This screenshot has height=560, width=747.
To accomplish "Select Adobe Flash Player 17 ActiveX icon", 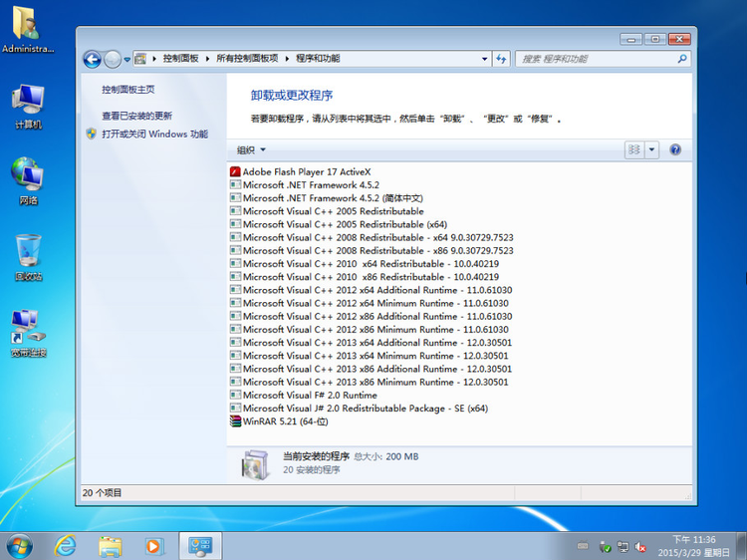I will [235, 171].
